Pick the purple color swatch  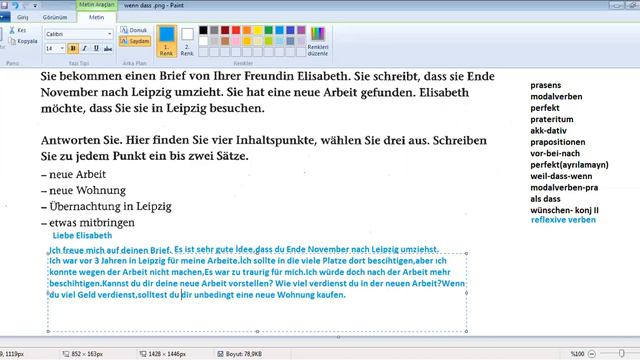coord(301,30)
